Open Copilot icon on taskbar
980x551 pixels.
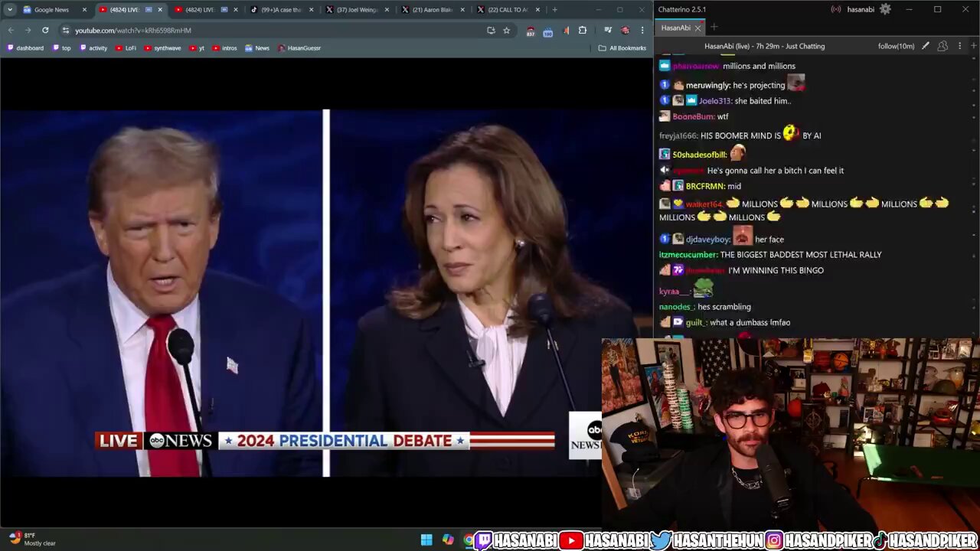448,540
